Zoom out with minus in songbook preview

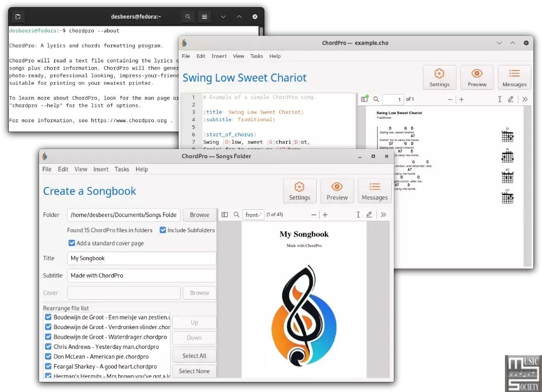[314, 215]
